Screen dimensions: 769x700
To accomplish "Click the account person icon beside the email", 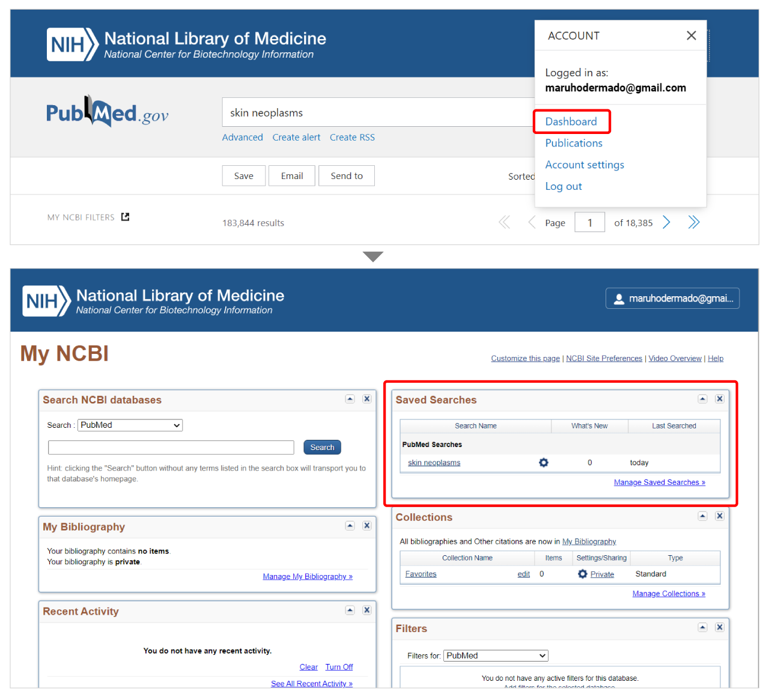I will click(x=619, y=298).
